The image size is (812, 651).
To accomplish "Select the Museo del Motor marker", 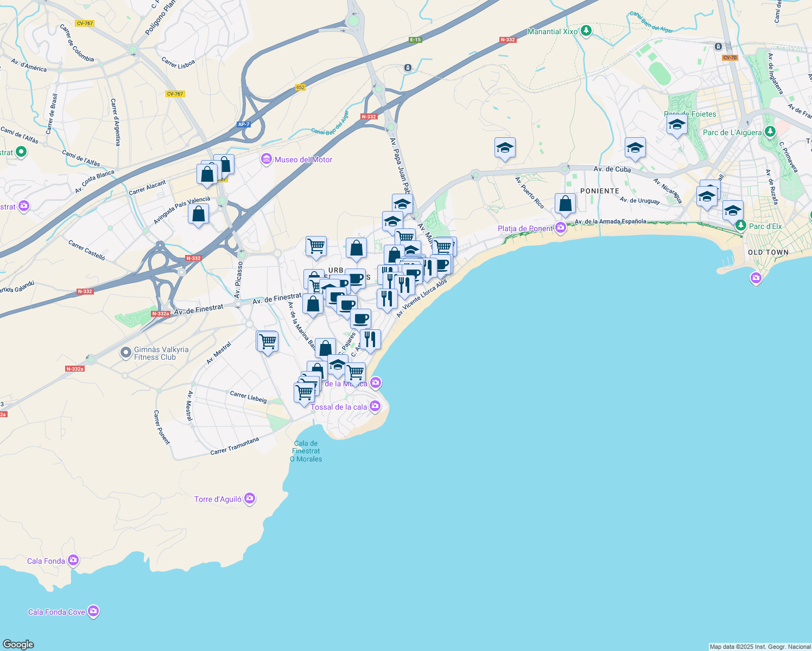I will [266, 159].
